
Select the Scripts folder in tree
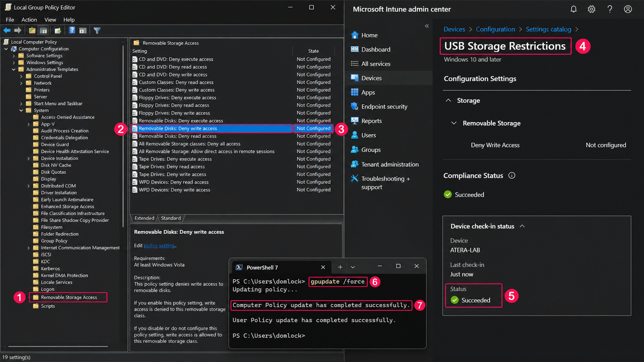(48, 306)
